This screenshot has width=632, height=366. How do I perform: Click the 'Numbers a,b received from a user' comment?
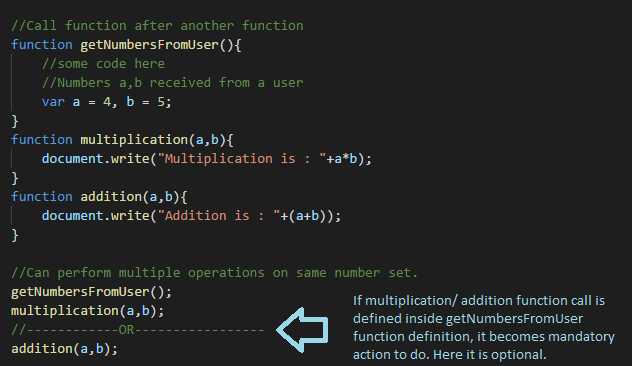(x=173, y=83)
